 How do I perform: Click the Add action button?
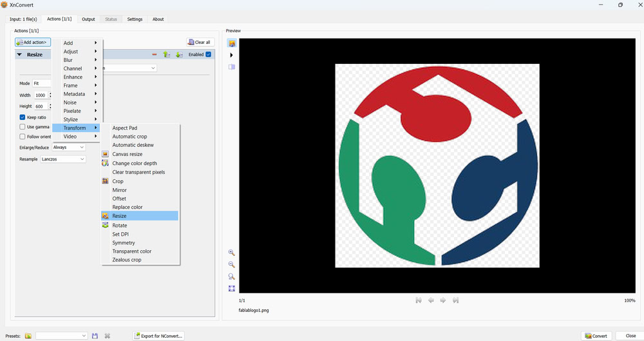click(x=33, y=43)
